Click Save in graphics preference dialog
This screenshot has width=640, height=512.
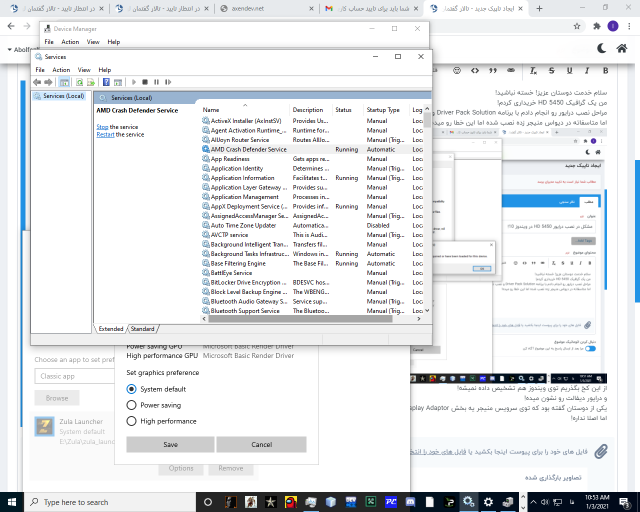[x=170, y=444]
